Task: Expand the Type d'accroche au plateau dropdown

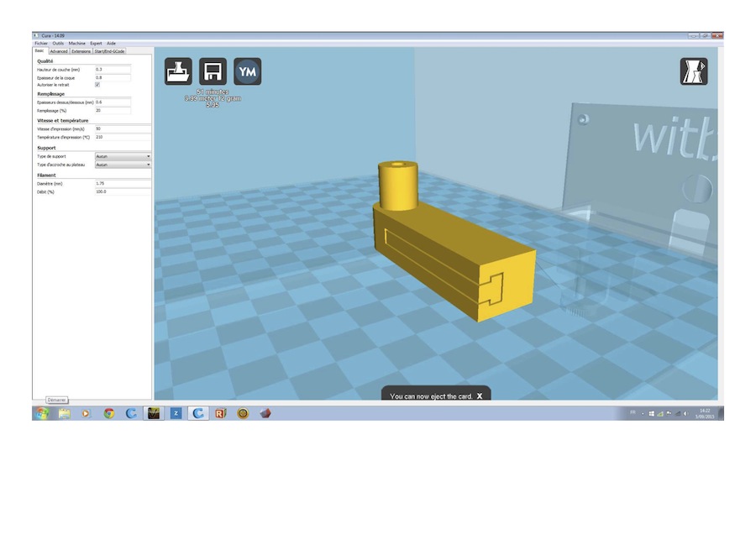Action: [123, 165]
